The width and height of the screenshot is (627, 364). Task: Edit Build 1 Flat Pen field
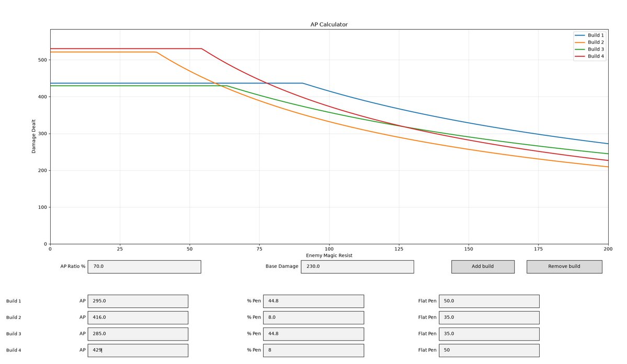coord(489,301)
